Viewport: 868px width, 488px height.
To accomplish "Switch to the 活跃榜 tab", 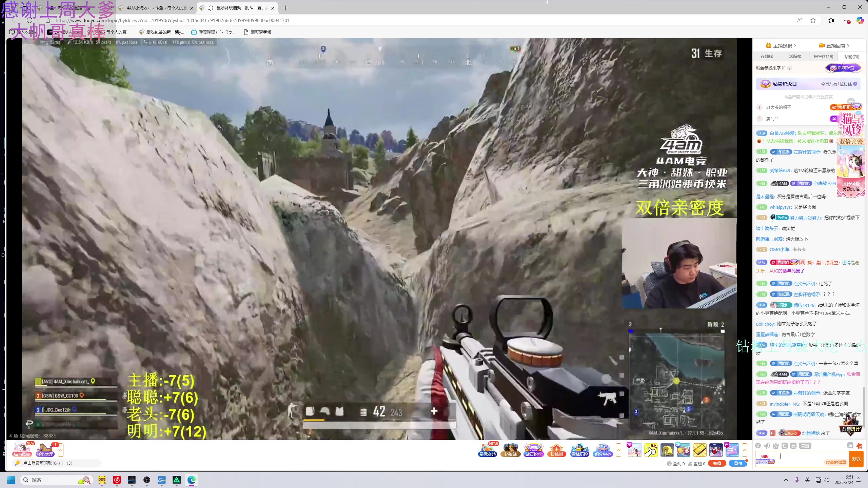I will coord(795,57).
